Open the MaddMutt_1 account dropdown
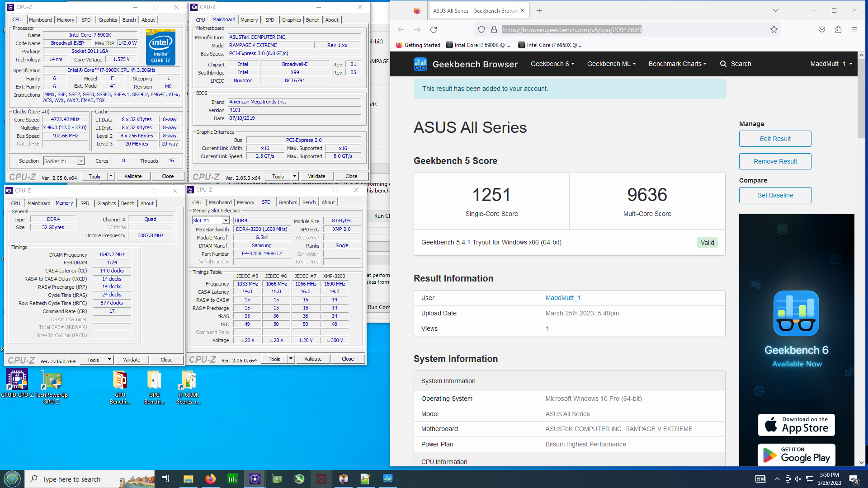Viewport: 868px width, 488px height. [x=831, y=64]
